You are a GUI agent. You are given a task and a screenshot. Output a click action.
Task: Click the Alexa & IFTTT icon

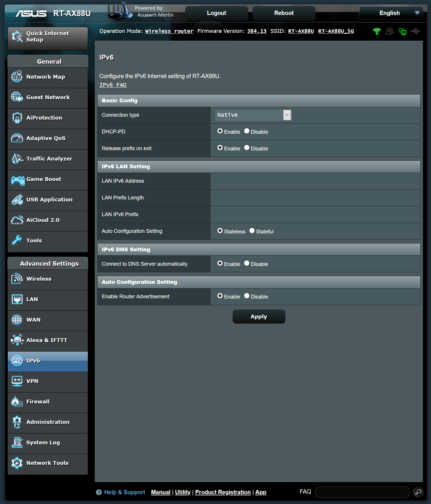click(17, 340)
